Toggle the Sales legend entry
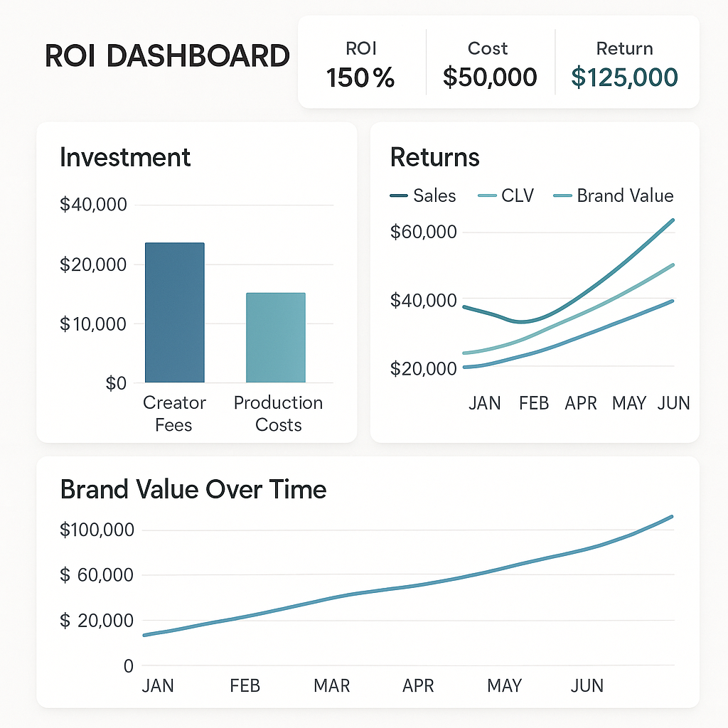 click(x=424, y=196)
